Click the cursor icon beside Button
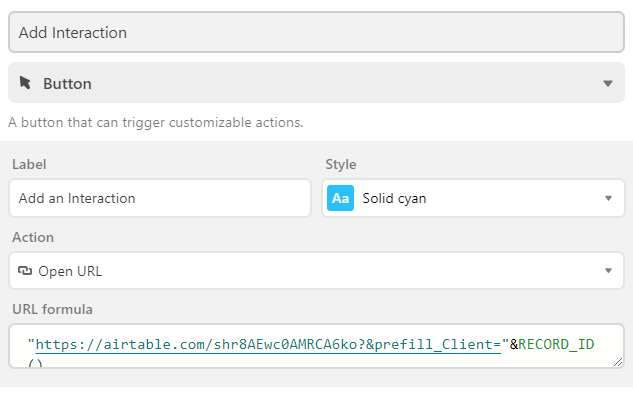 [25, 83]
